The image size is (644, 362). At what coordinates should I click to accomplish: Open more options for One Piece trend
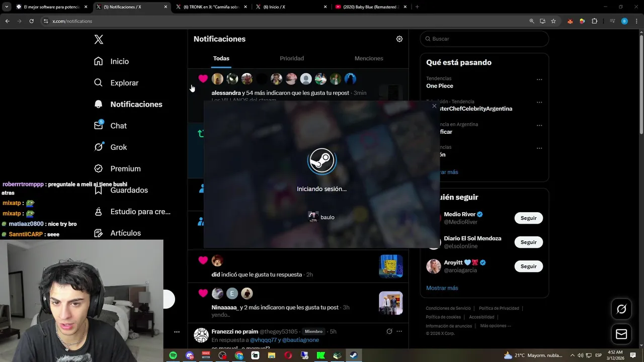pyautogui.click(x=539, y=79)
